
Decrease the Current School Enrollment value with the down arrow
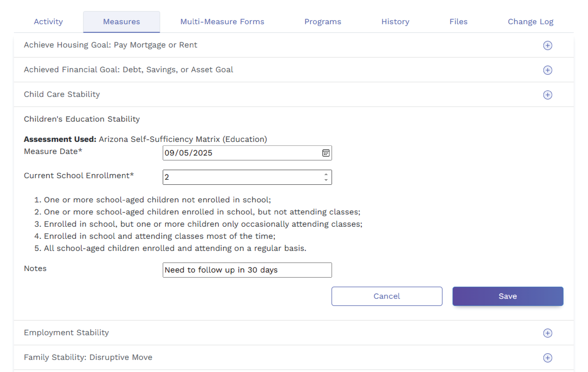coord(326,180)
